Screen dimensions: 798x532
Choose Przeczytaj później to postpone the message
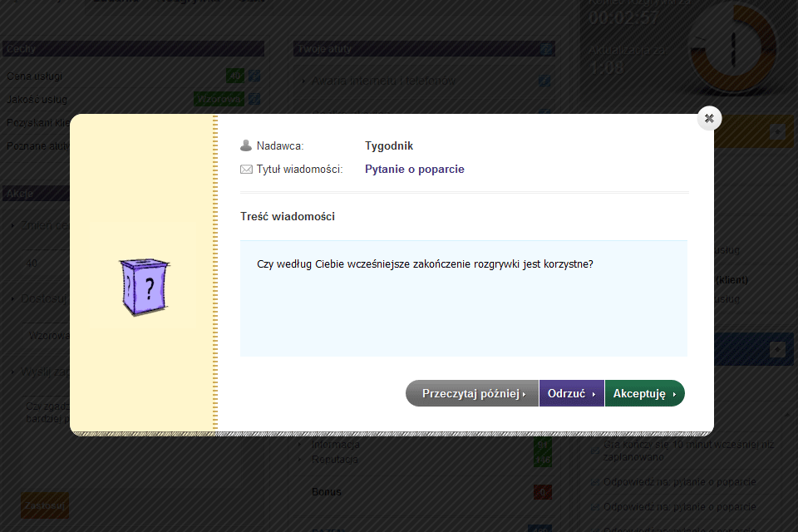pyautogui.click(x=472, y=393)
